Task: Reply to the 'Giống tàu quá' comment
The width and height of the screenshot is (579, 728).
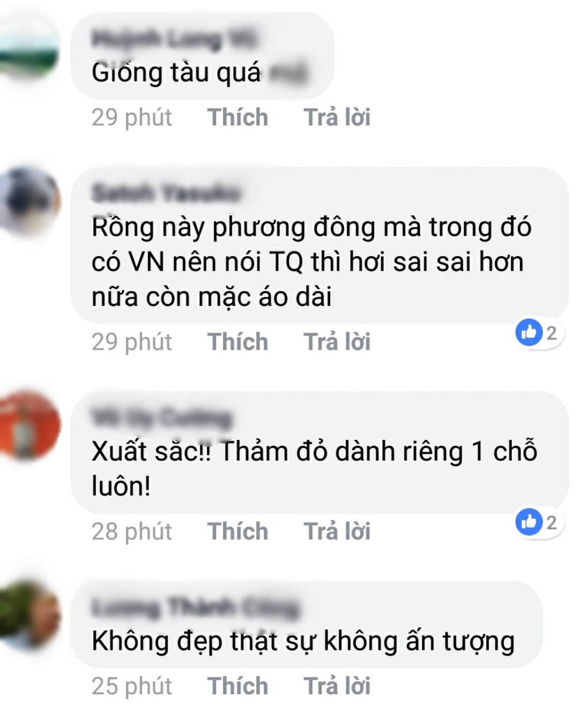Action: coord(337,117)
